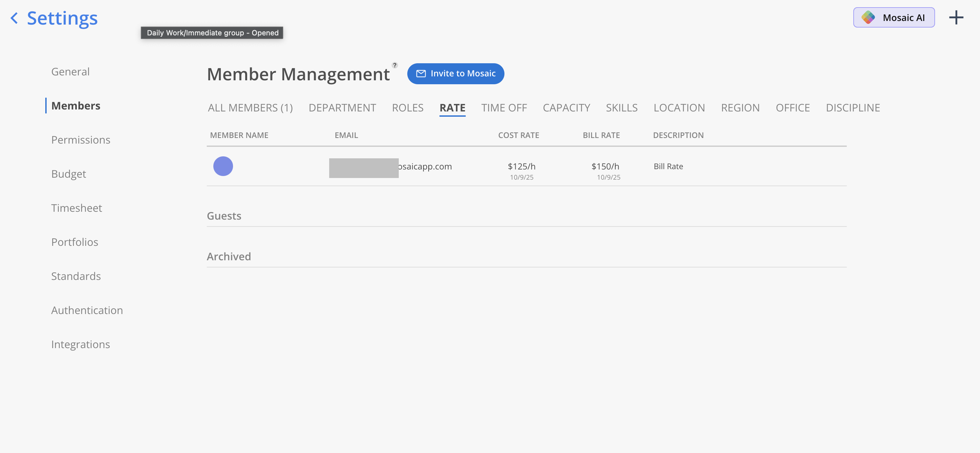This screenshot has width=980, height=453.
Task: Go to Integrations settings
Action: pos(80,344)
